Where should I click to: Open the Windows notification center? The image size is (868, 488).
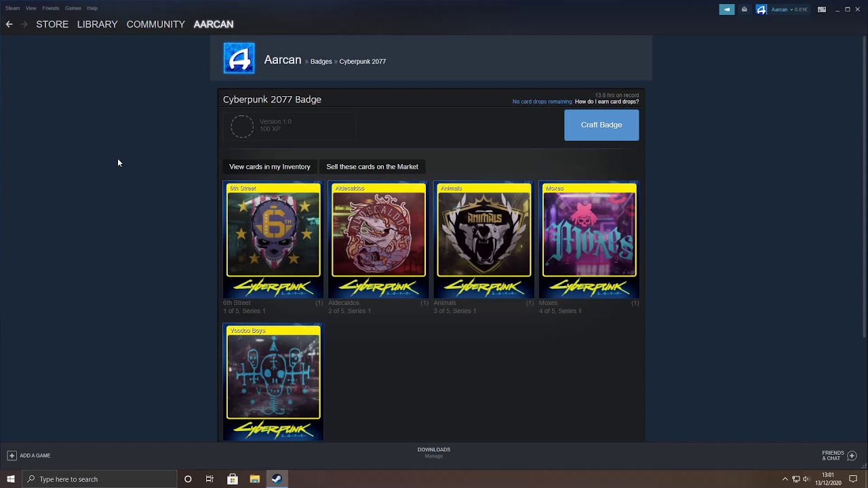[x=853, y=479]
